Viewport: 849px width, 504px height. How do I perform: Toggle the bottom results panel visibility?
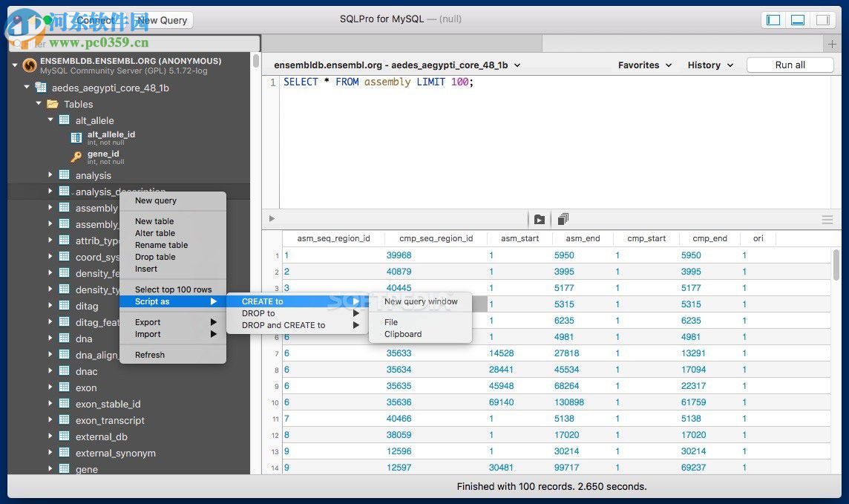click(797, 20)
